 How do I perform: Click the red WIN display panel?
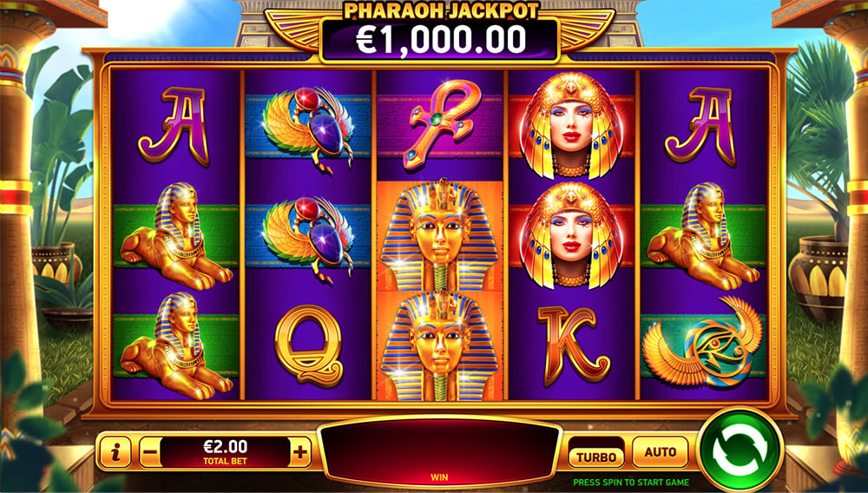pyautogui.click(x=440, y=452)
